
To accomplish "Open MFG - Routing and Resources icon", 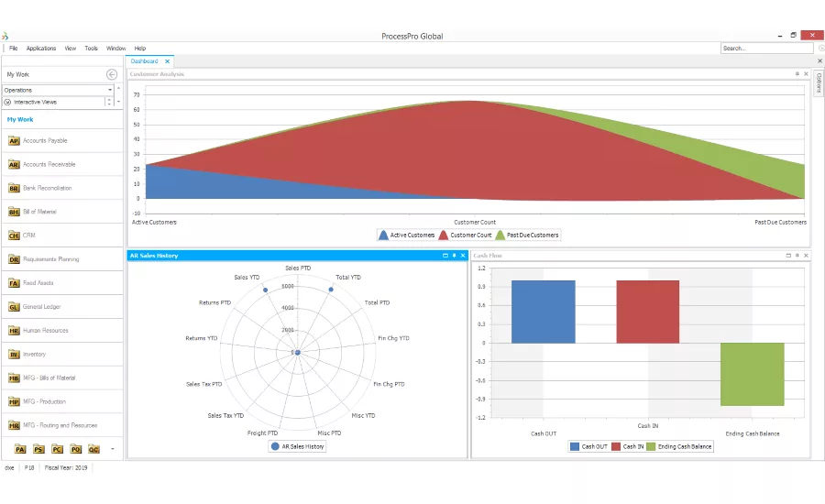I will pyautogui.click(x=14, y=425).
